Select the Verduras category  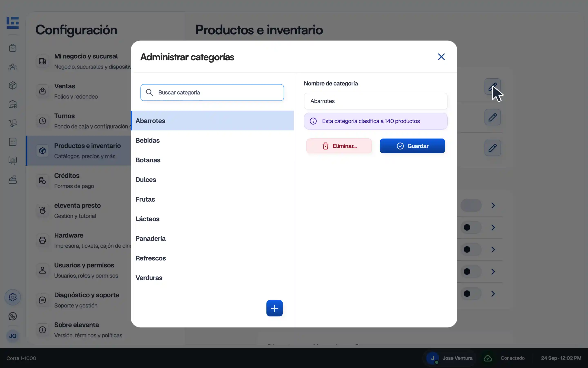[x=212, y=278]
